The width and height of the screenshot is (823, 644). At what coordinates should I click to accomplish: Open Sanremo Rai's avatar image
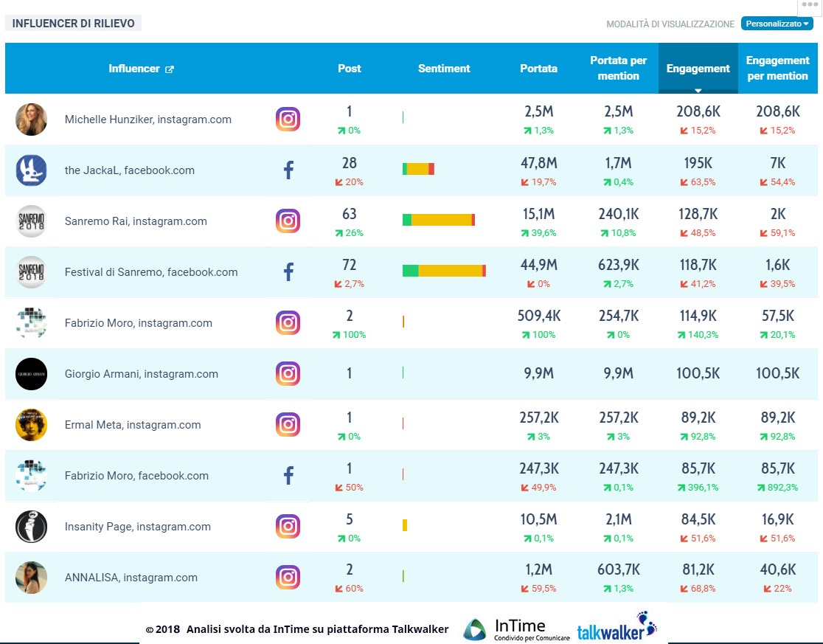click(x=31, y=221)
